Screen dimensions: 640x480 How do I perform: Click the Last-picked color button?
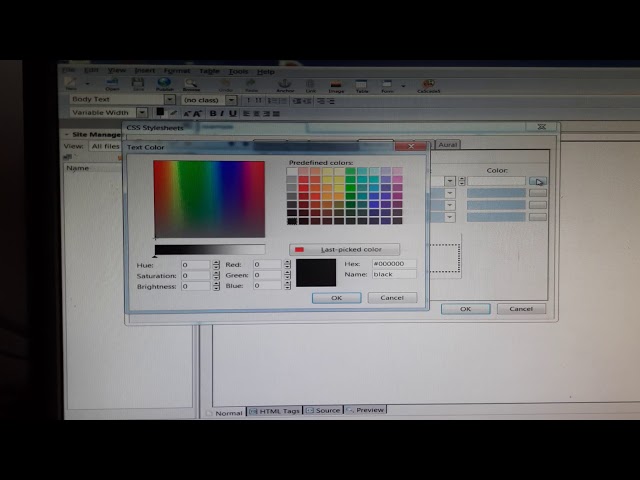[344, 249]
